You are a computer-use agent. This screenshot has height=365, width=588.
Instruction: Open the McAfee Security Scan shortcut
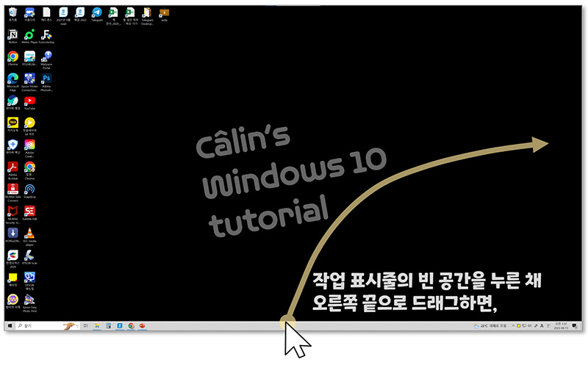click(x=12, y=214)
